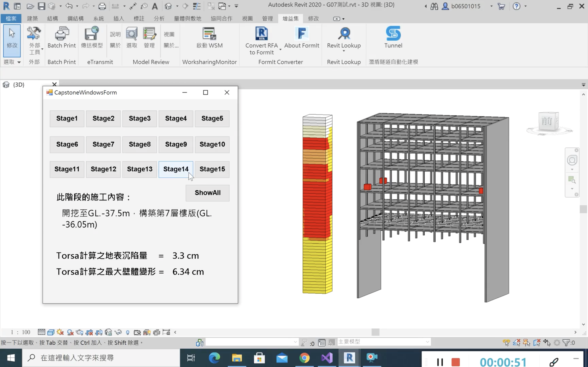
Task: Select the Measure tool in quick access toolbar
Action: [x=133, y=6]
